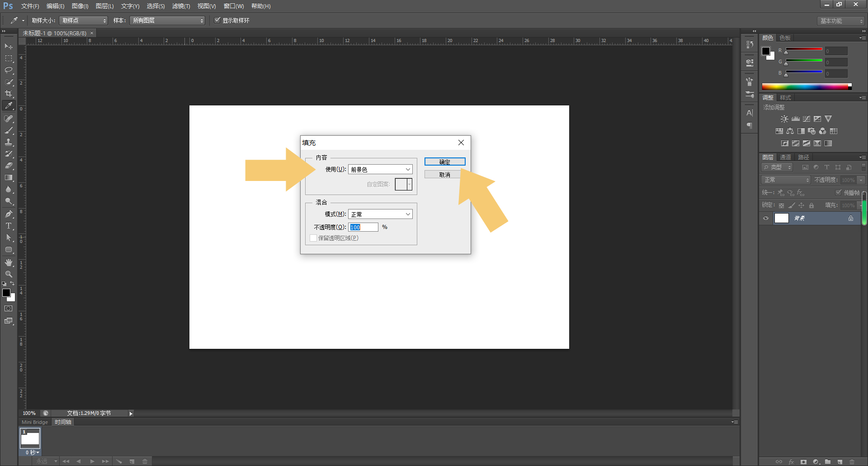Toggle lock transparent pixels
Viewport: 868px width, 466px height.
[x=781, y=205]
